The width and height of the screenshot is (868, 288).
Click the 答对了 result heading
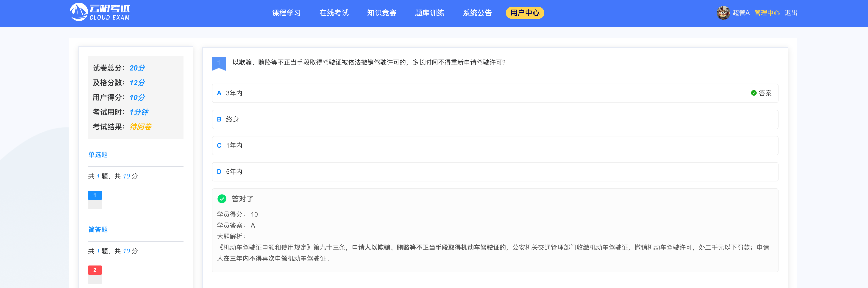242,199
